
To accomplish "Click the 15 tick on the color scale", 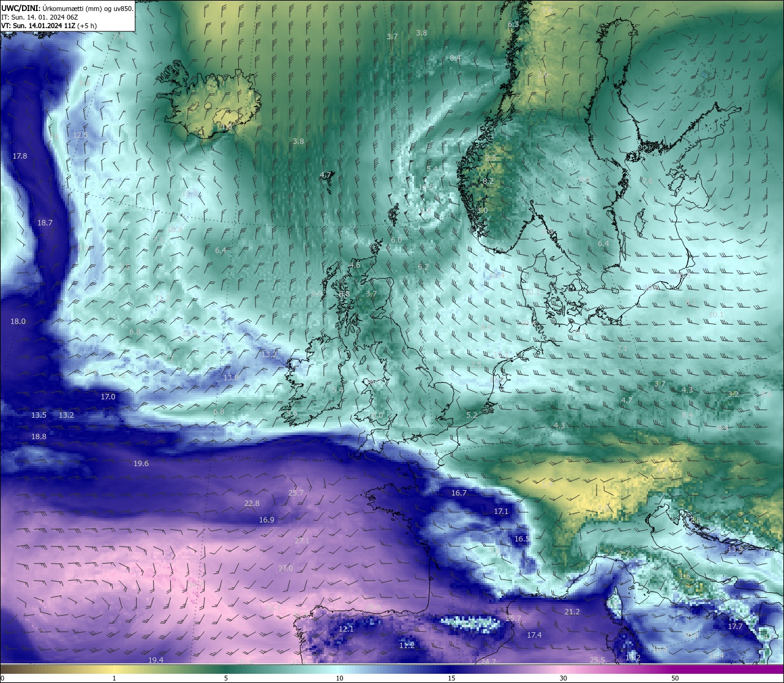I will coord(451,678).
